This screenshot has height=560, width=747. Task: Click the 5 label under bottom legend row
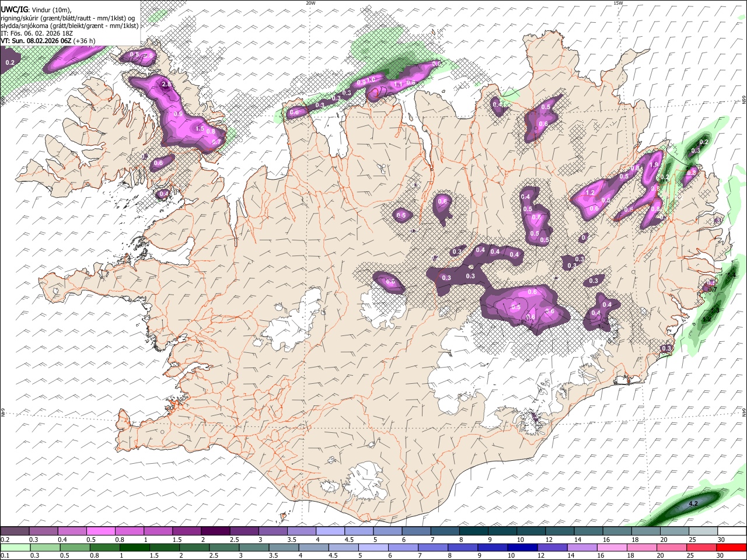[x=359, y=555]
